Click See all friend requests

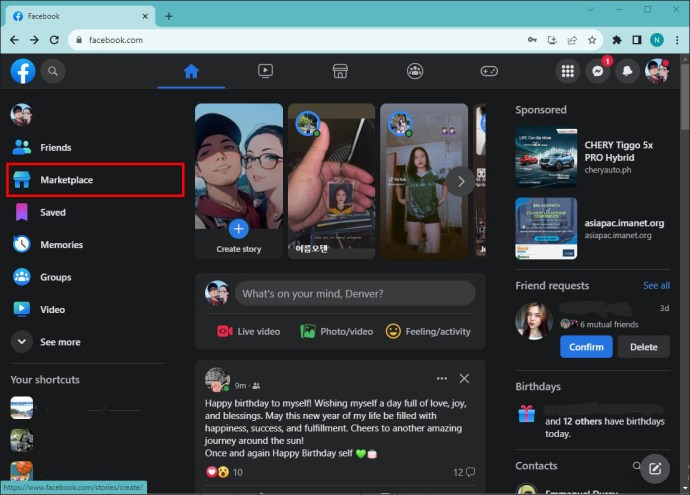coord(656,286)
